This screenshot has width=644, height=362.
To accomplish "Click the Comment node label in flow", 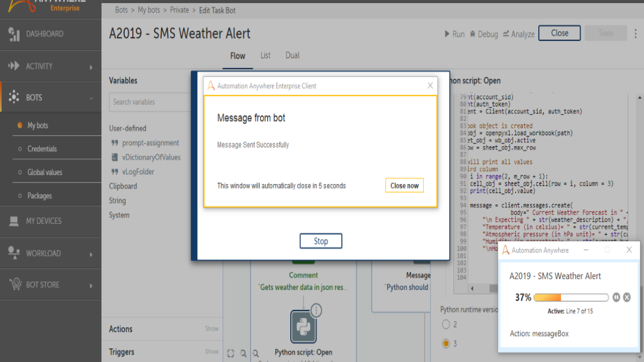I will [303, 275].
